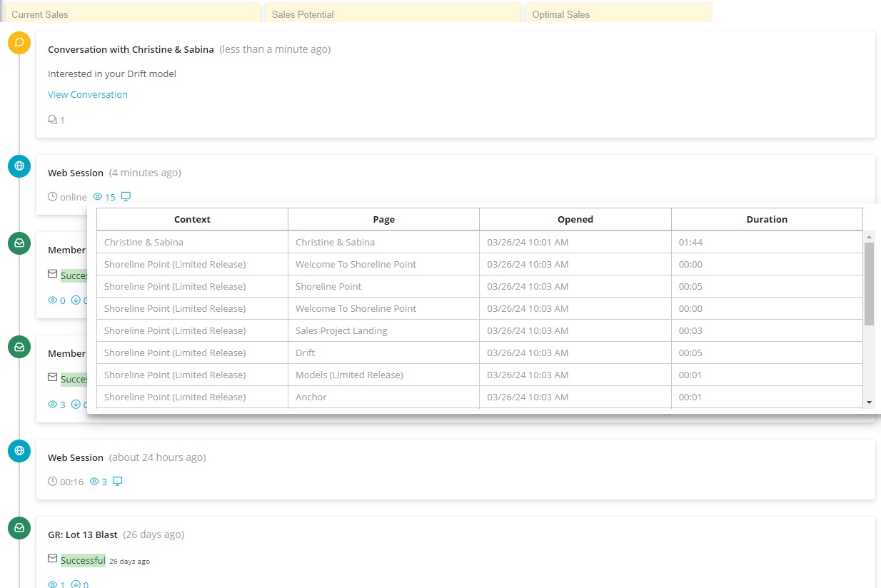Click the comment count icon in the conversation card
Viewport: 881px width, 588px height.
pyautogui.click(x=52, y=120)
